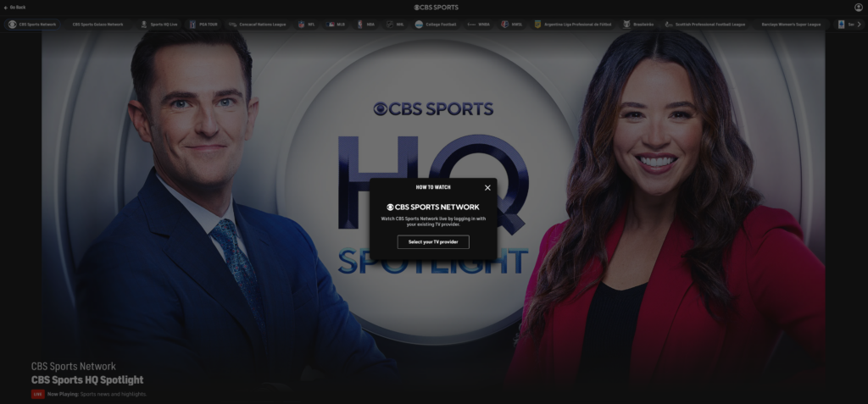This screenshot has height=404, width=868.
Task: Choose the NWSL chip
Action: pos(512,25)
